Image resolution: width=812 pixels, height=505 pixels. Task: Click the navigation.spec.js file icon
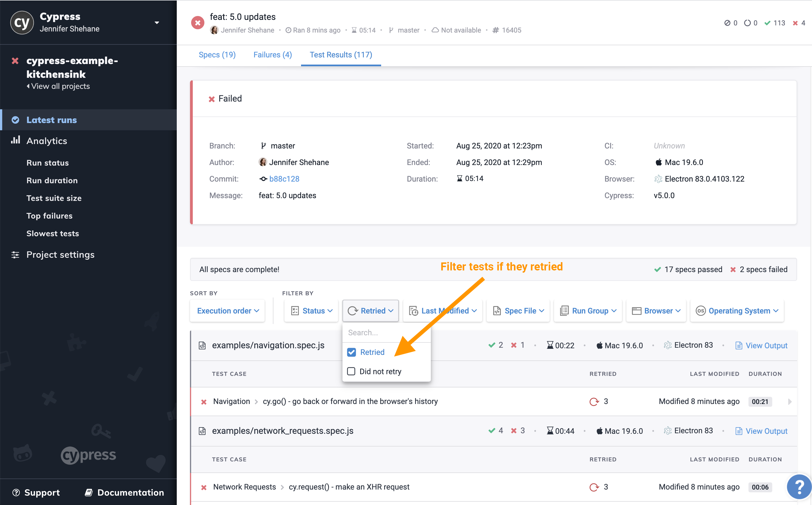[202, 345]
